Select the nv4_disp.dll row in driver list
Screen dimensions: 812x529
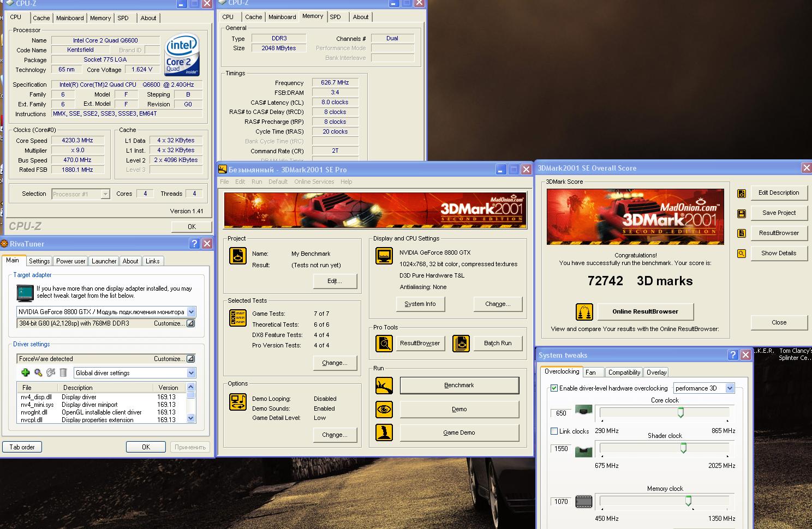(101, 397)
